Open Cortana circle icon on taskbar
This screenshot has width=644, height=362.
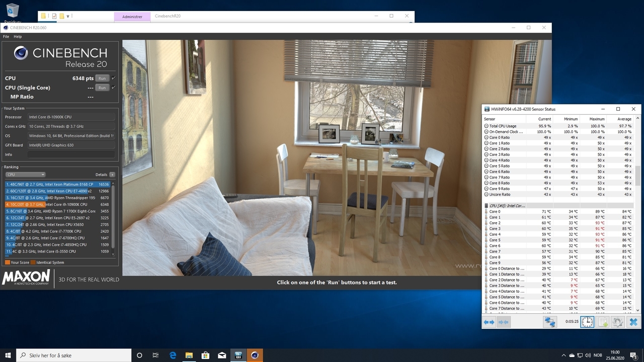click(x=139, y=355)
